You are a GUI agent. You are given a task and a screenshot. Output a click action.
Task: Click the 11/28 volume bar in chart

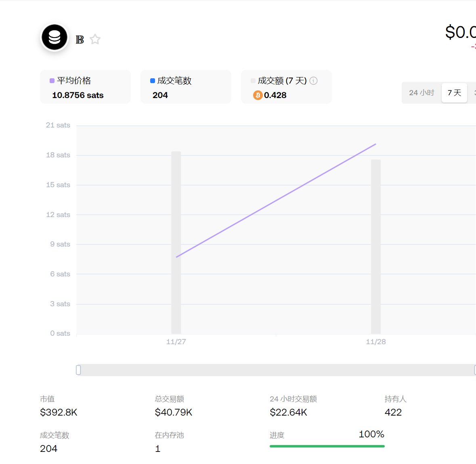(376, 247)
